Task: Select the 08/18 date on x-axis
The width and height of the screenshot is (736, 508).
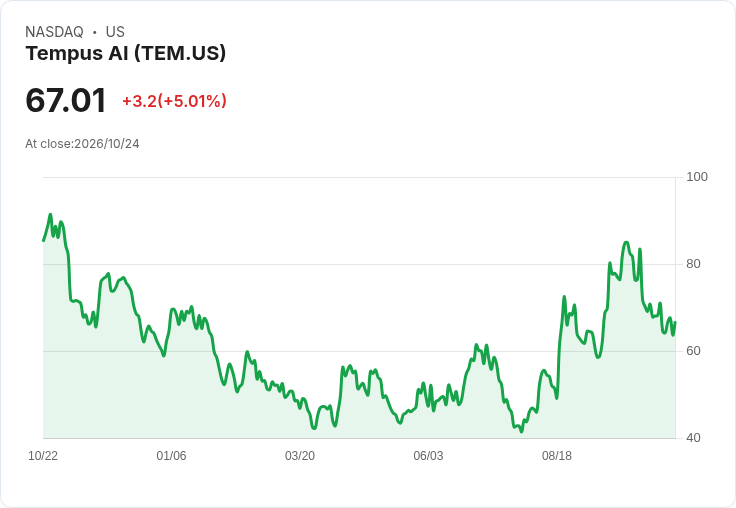Action: click(x=557, y=456)
